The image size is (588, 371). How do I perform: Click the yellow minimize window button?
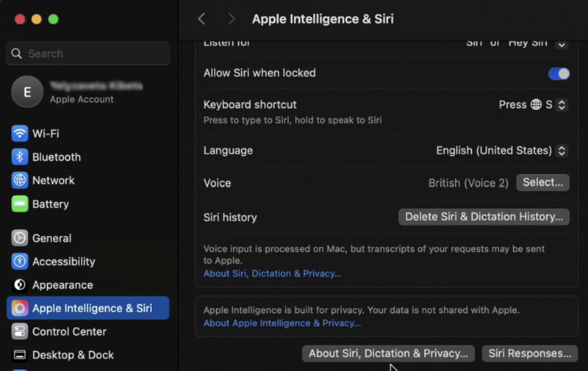coord(36,19)
